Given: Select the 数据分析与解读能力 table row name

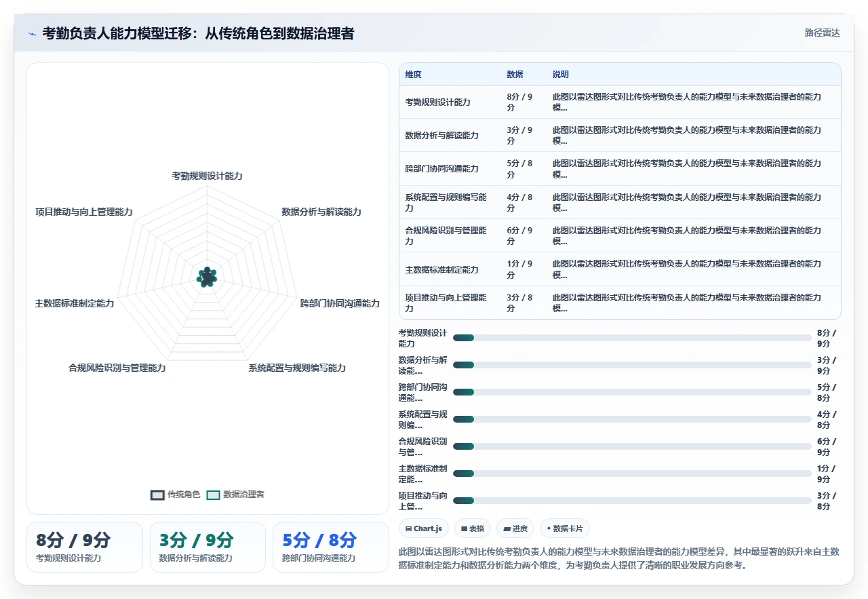Looking at the screenshot, I should 441,136.
